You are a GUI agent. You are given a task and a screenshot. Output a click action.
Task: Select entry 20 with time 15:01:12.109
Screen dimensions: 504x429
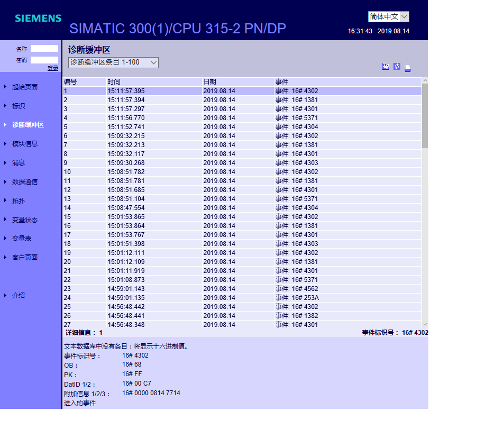(x=242, y=262)
